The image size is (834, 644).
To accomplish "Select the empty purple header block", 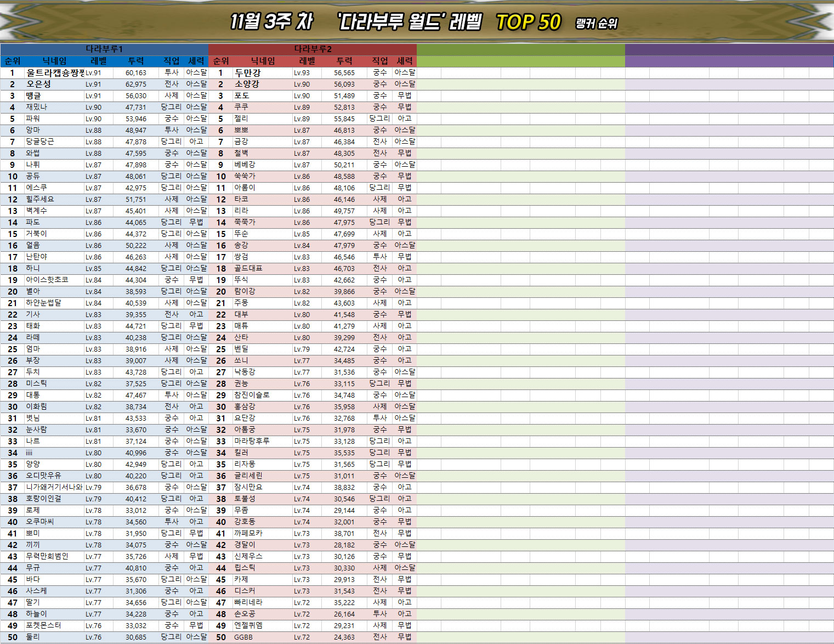I will 729,55.
